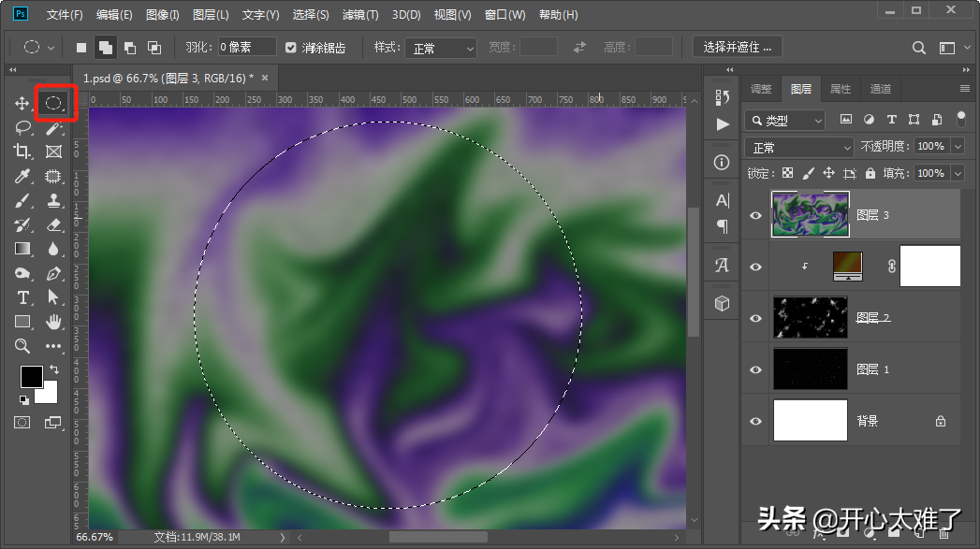980x549 pixels.
Task: Click the feather (羽化) input field
Action: 247,48
